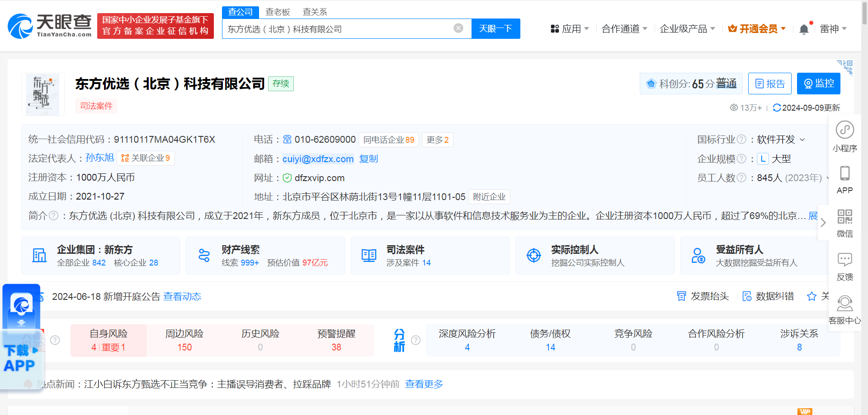Open the 实际控制人 card
Image resolution: width=868 pixels, height=415 pixels.
[x=595, y=256]
